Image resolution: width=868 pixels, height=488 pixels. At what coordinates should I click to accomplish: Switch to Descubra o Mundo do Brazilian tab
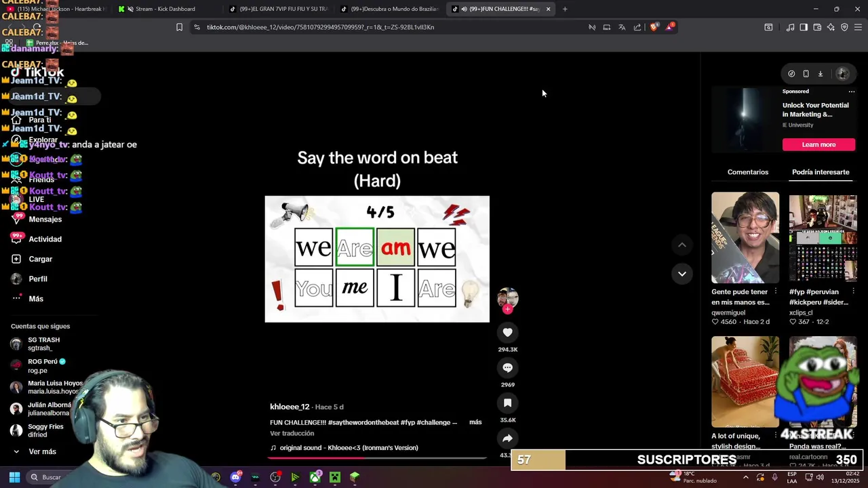click(x=389, y=9)
